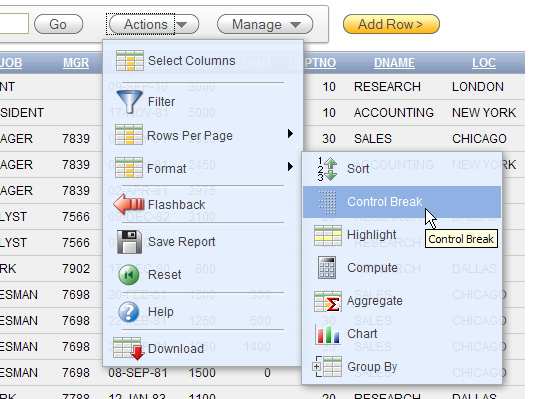Click the Add Row button
This screenshot has height=399, width=533.
[391, 24]
